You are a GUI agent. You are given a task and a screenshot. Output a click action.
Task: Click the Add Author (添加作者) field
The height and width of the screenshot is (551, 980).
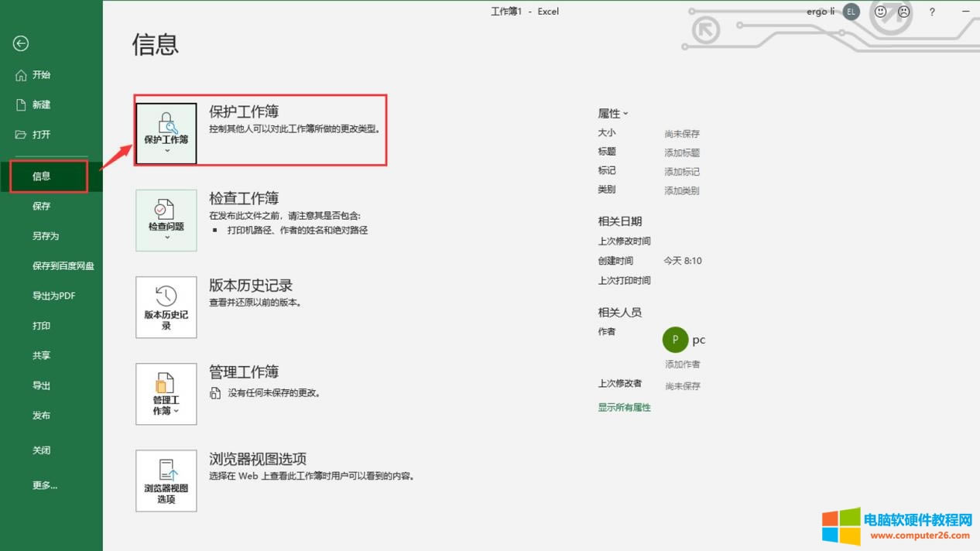coord(682,364)
